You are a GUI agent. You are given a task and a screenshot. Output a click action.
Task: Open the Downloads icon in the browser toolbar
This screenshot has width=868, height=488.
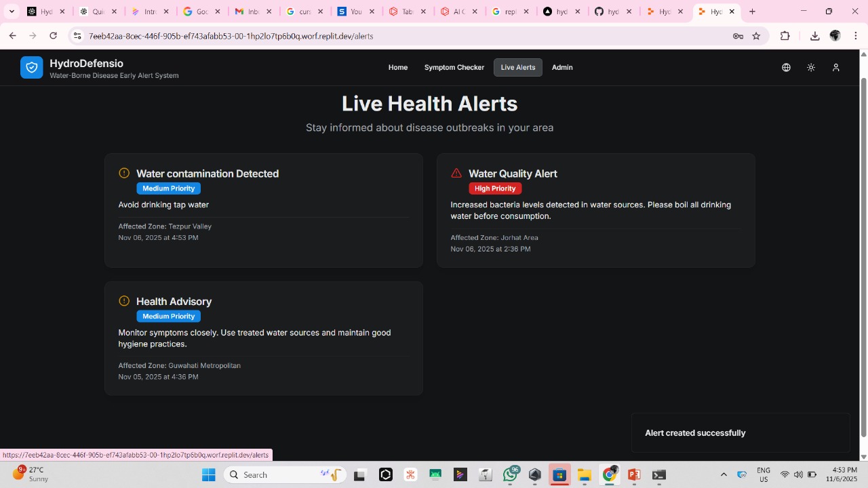point(814,36)
